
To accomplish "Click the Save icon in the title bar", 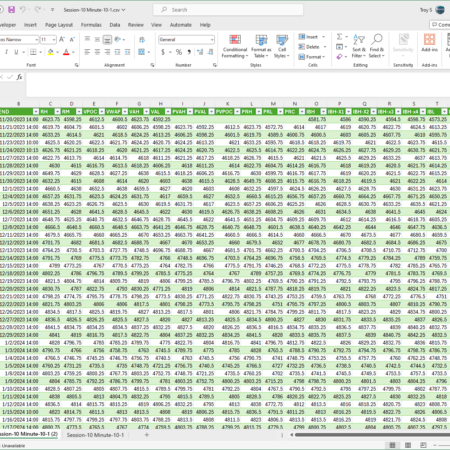I will (x=12, y=10).
